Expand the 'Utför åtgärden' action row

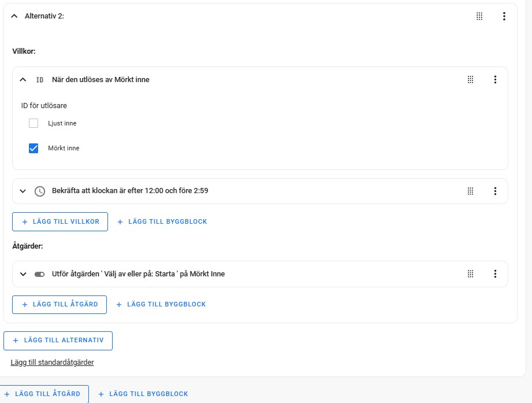coord(23,273)
